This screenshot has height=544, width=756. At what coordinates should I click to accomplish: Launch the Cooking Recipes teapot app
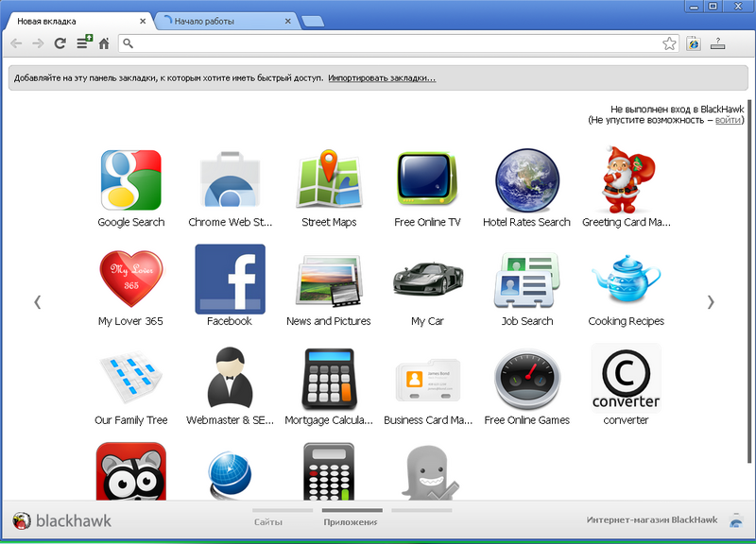pyautogui.click(x=626, y=280)
